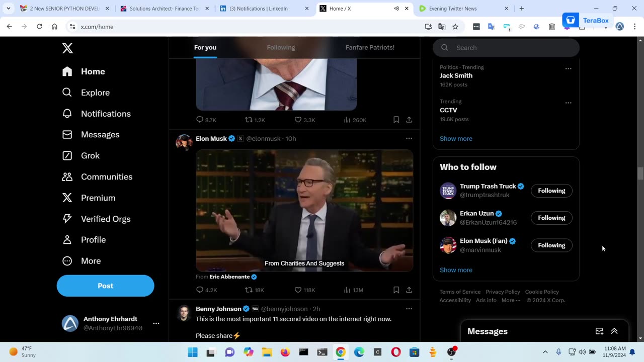Show more trending topics

click(x=456, y=138)
